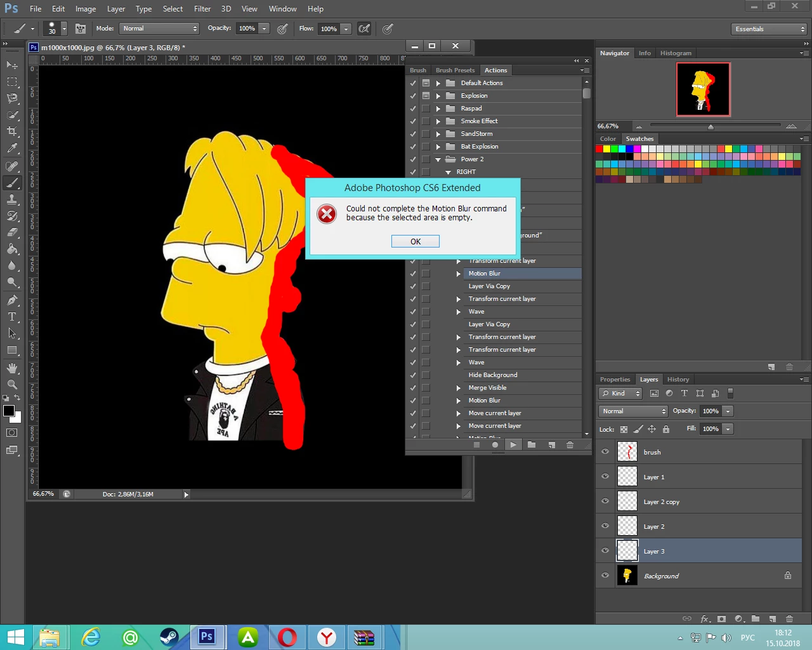This screenshot has width=812, height=650.
Task: Select the Paint Bucket tool
Action: click(x=12, y=249)
